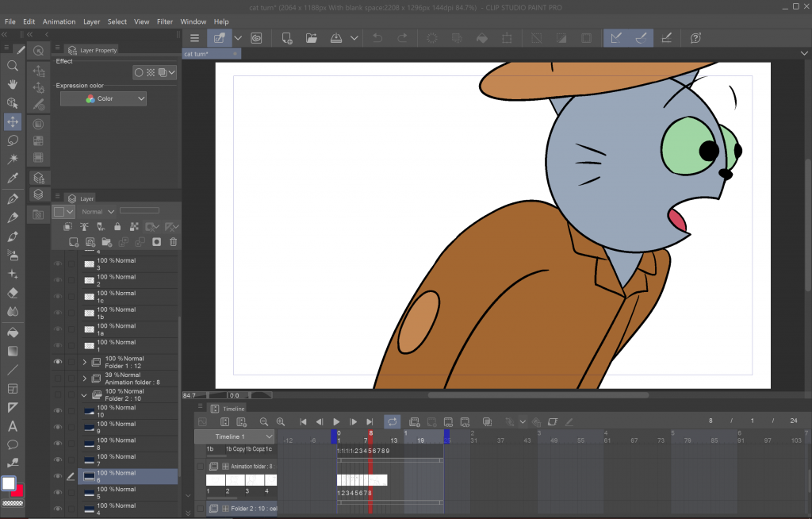Select the Eraser tool
The width and height of the screenshot is (812, 519).
[x=13, y=293]
